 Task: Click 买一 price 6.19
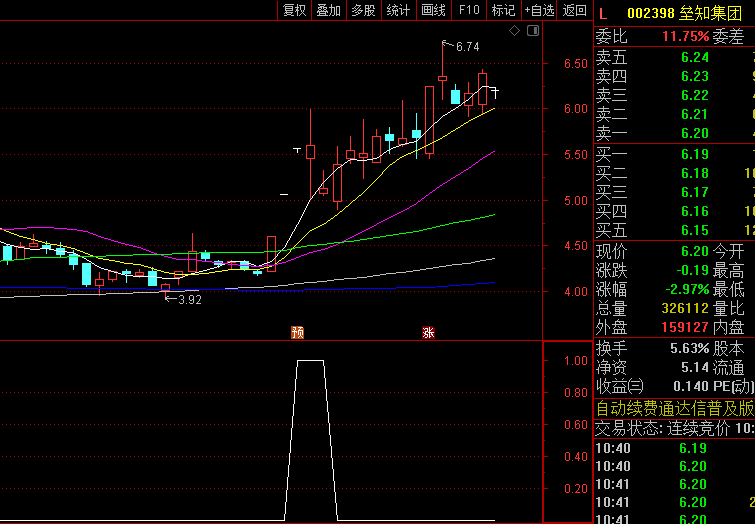tap(695, 154)
